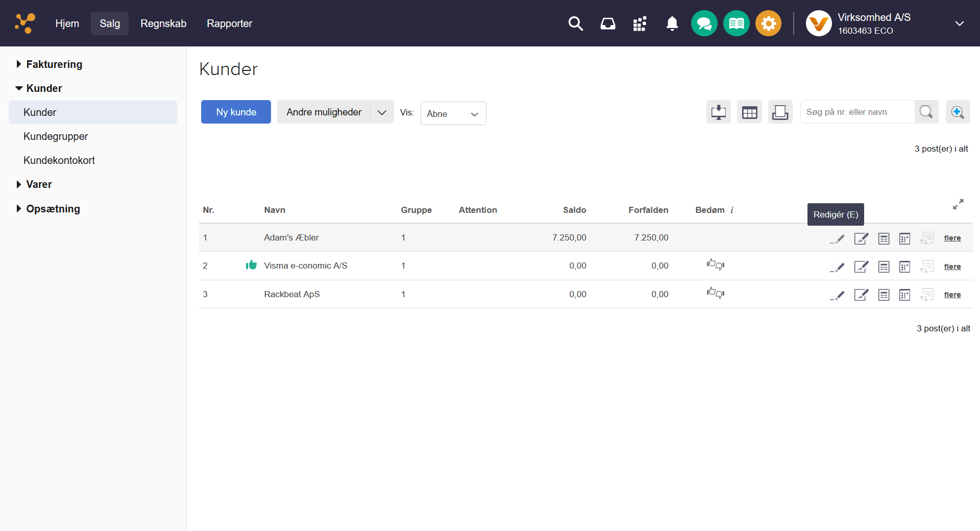The image size is (980, 531).
Task: Expand the Virksomhed A/S account menu
Action: click(959, 23)
